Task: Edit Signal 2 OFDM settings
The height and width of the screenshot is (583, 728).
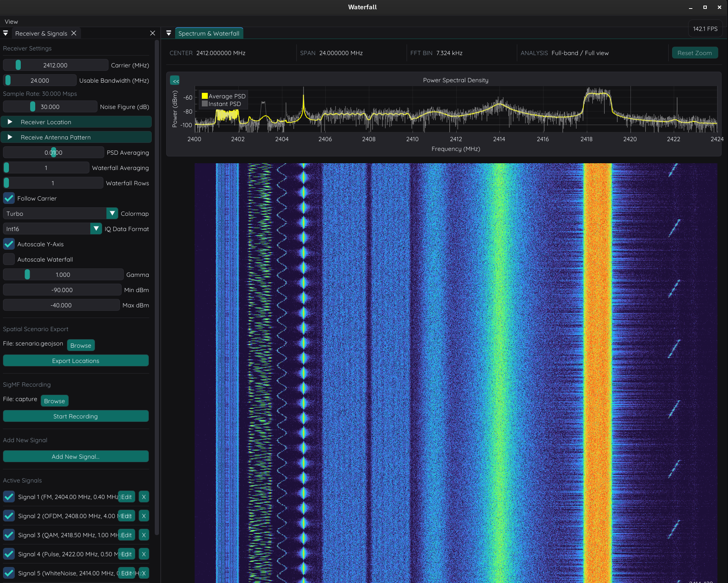Action: coord(126,516)
